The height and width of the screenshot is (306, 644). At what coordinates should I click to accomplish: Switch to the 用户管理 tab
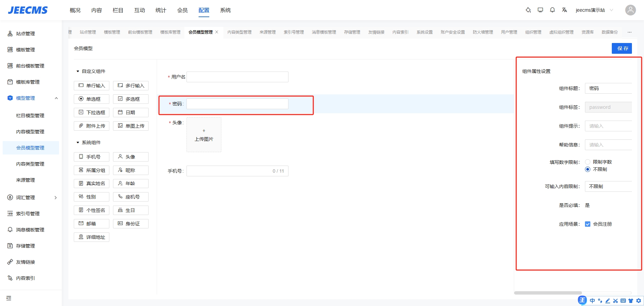tap(509, 32)
